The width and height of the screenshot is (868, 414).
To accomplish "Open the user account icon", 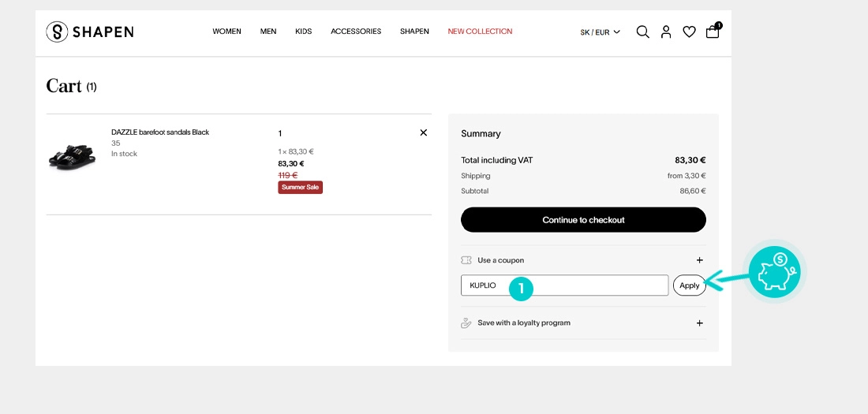I will [x=666, y=32].
